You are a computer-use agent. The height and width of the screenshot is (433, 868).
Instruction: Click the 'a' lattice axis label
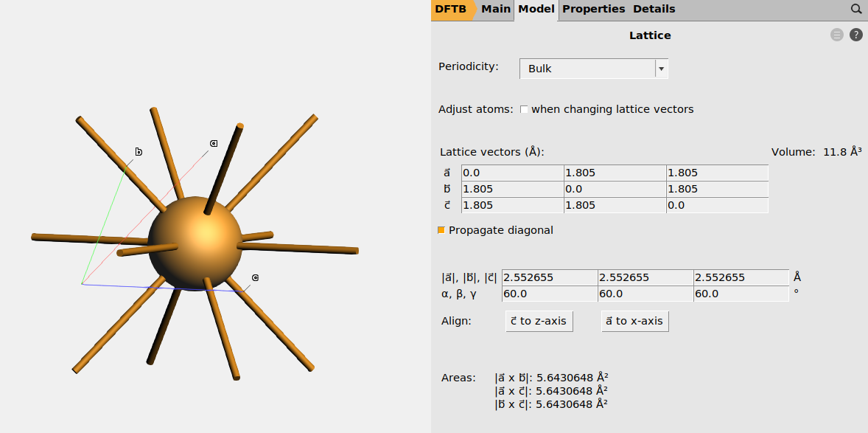(214, 143)
